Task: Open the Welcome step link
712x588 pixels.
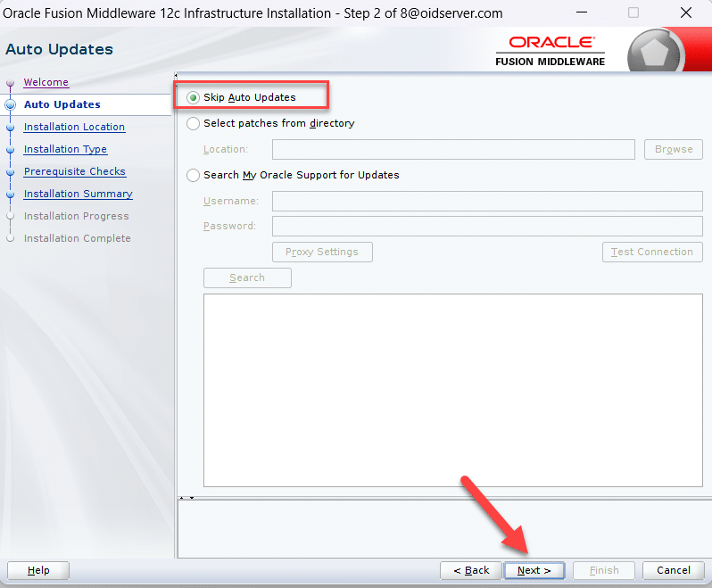Action: coord(46,82)
